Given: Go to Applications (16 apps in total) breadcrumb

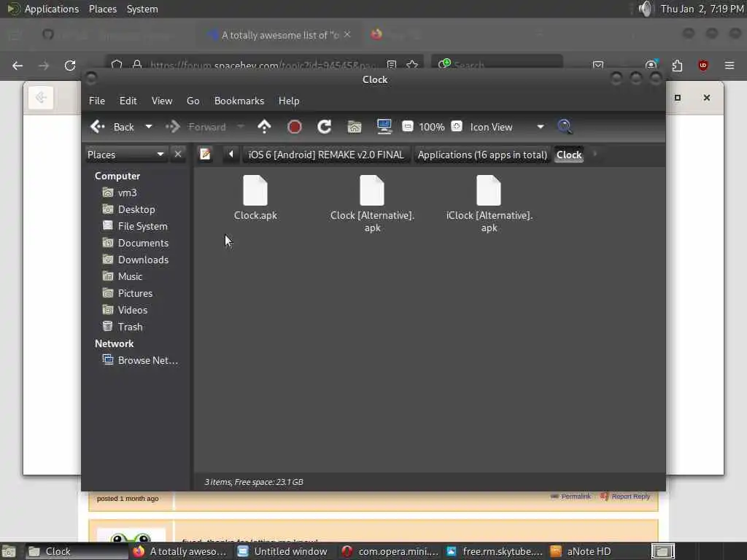Looking at the screenshot, I should point(482,155).
